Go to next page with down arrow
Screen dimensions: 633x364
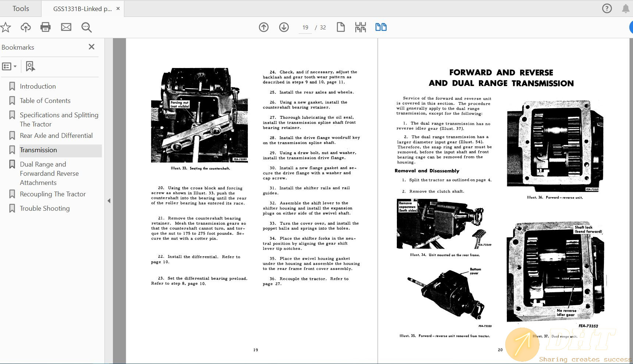point(284,27)
